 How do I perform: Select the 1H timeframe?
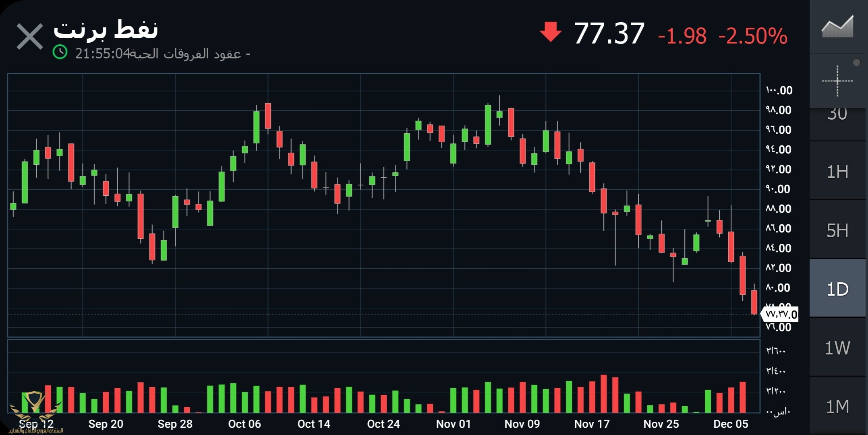(837, 172)
